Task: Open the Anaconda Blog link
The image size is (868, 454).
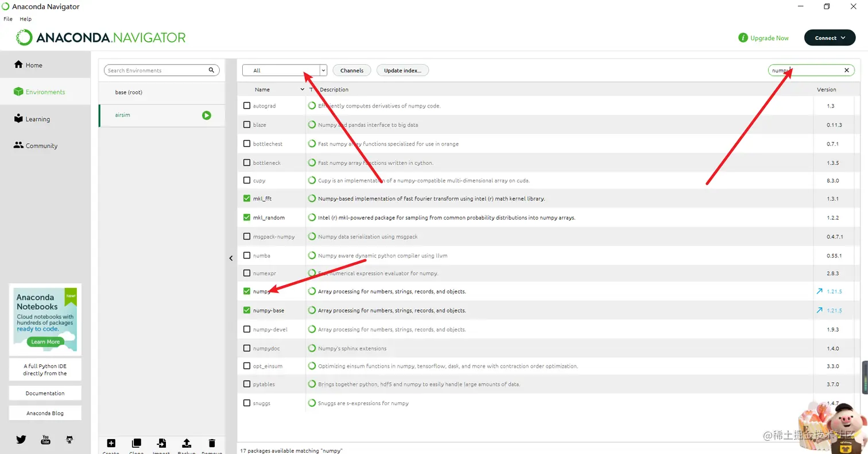Action: pyautogui.click(x=45, y=413)
